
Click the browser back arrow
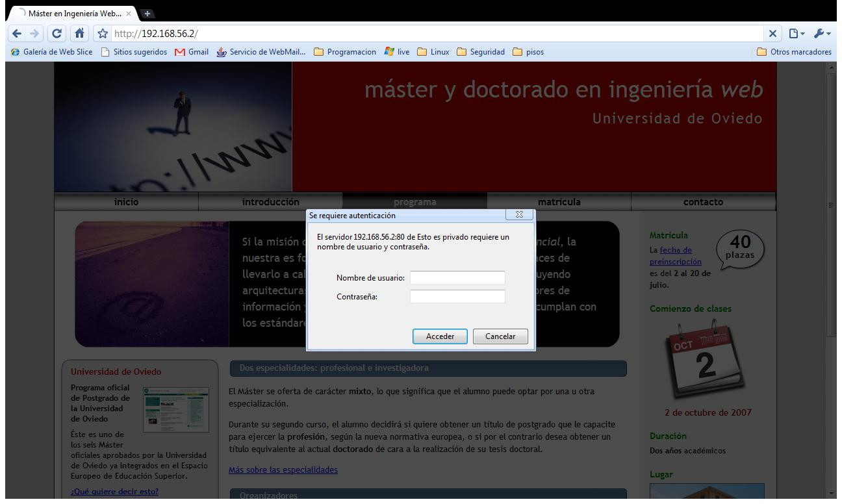tap(17, 33)
